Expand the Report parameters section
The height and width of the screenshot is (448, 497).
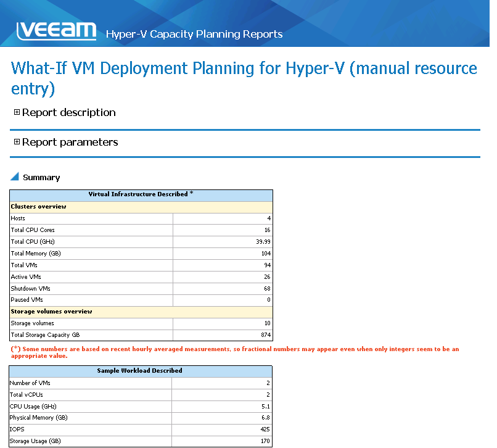click(17, 142)
